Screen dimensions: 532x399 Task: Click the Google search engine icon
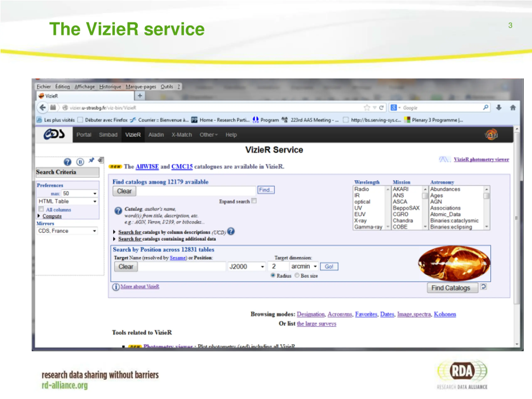coord(394,107)
